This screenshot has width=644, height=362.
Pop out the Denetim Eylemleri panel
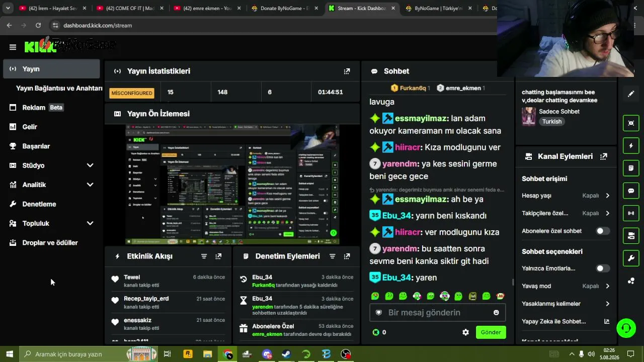[x=347, y=256]
